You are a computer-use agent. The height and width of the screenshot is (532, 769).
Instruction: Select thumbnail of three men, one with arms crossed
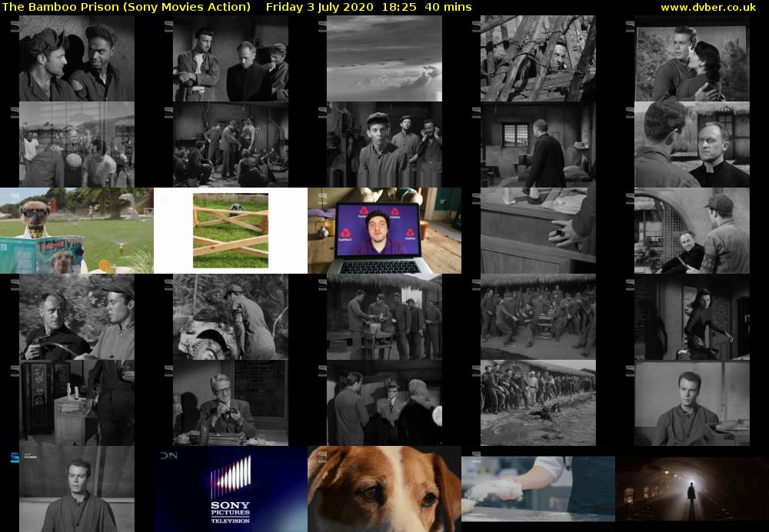point(231,58)
